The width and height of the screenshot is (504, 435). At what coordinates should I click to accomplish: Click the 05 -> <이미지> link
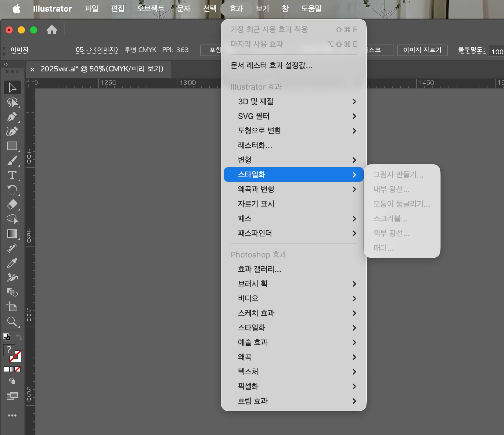click(97, 50)
